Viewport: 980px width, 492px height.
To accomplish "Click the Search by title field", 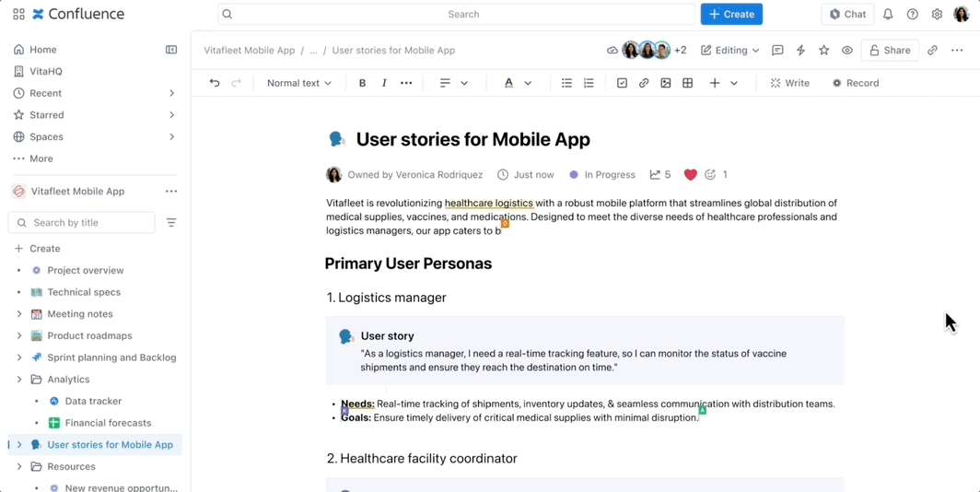I will [x=82, y=223].
